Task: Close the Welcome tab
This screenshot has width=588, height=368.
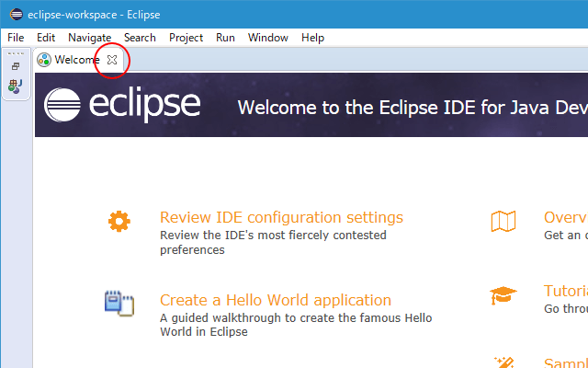Action: [x=112, y=60]
